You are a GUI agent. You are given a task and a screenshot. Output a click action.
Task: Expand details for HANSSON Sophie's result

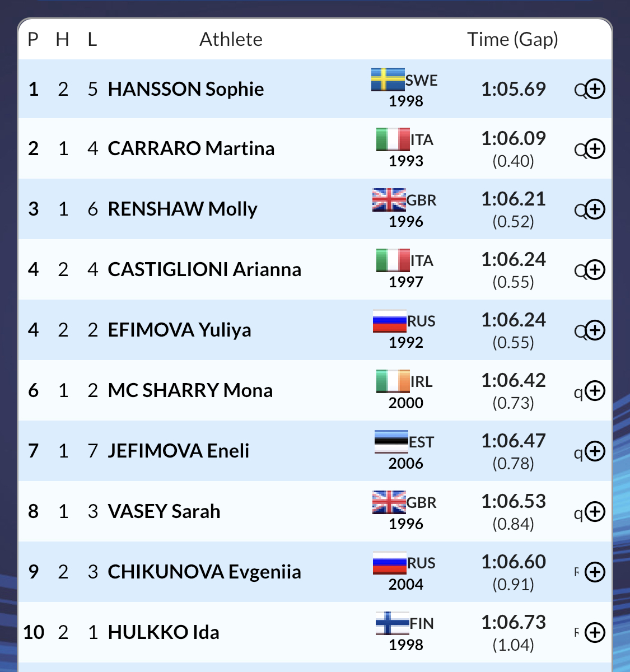point(595,89)
